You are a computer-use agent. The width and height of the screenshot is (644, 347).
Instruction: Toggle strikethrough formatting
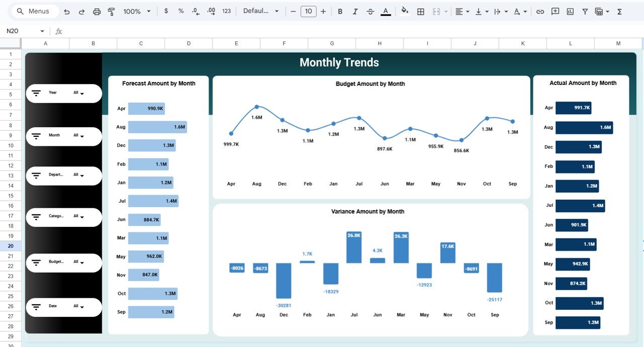(370, 11)
